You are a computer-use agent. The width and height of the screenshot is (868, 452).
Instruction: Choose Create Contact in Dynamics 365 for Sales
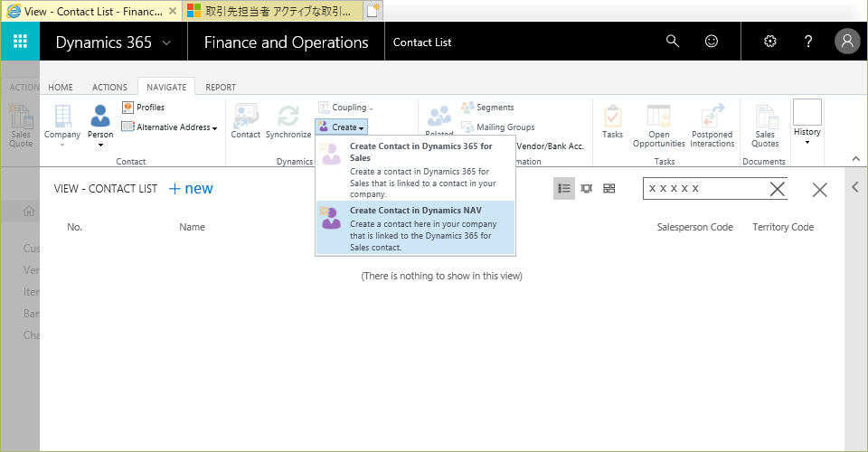click(416, 169)
